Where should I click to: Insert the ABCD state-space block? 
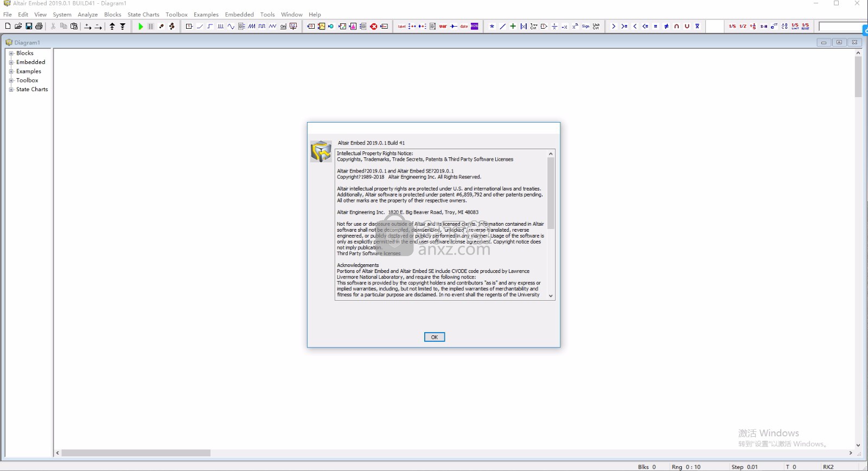[x=784, y=26]
